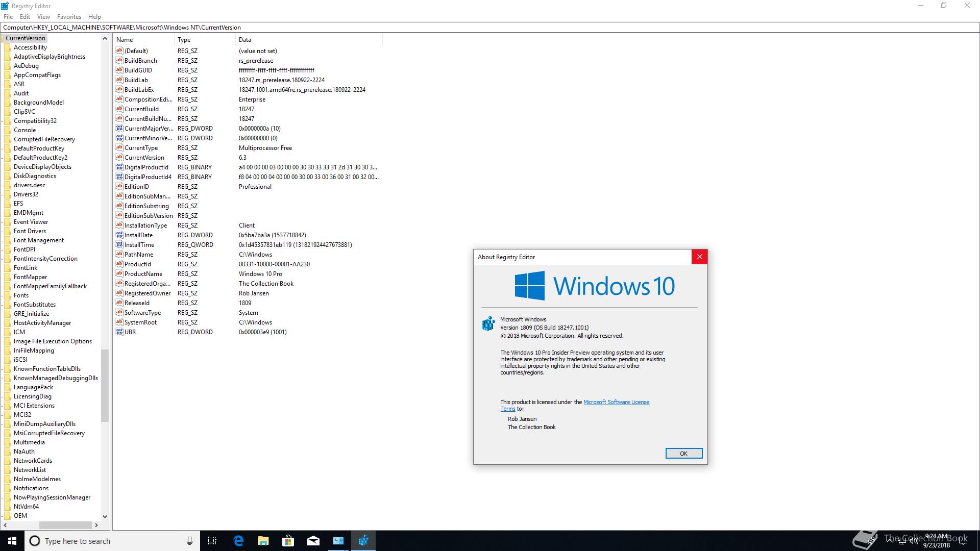Click the tree pane right scroll arrow
Image resolution: width=980 pixels, height=551 pixels.
tap(96, 525)
